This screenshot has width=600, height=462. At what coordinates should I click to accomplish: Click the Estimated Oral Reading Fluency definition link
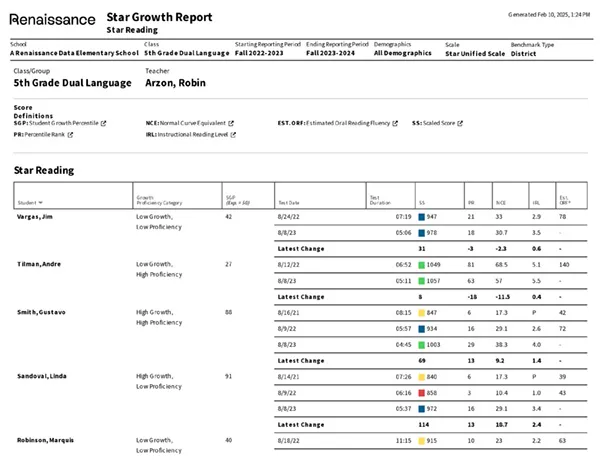tap(348, 123)
